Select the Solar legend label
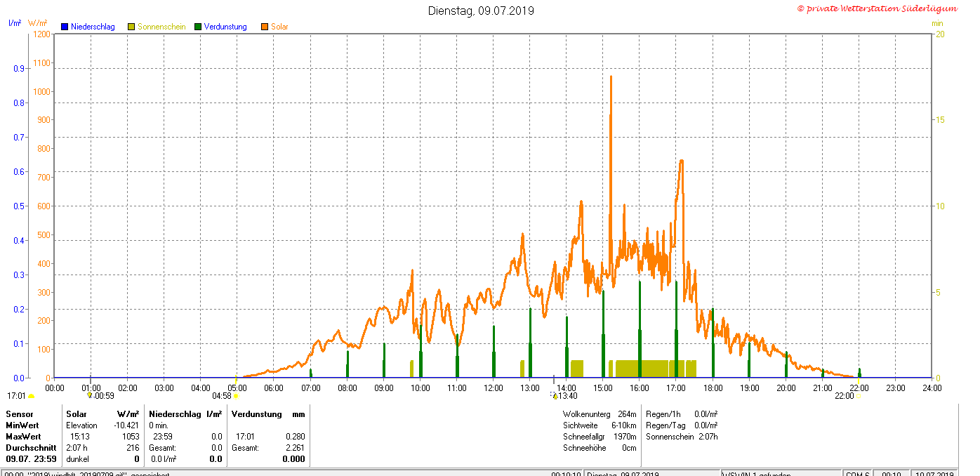 (279, 27)
